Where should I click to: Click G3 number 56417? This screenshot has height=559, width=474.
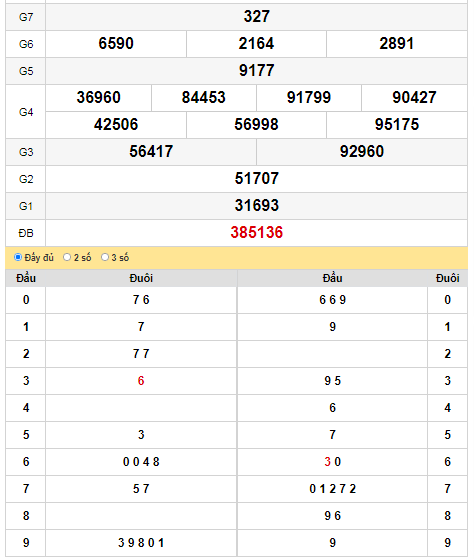tap(151, 151)
